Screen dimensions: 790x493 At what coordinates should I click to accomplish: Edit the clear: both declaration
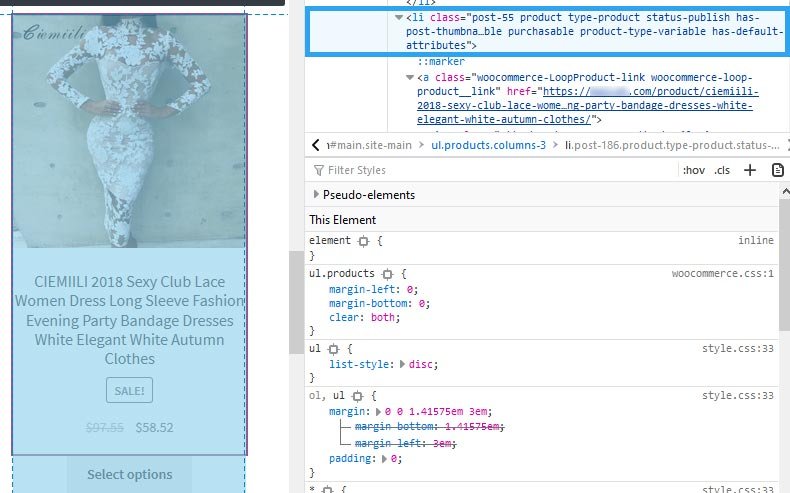tap(364, 318)
